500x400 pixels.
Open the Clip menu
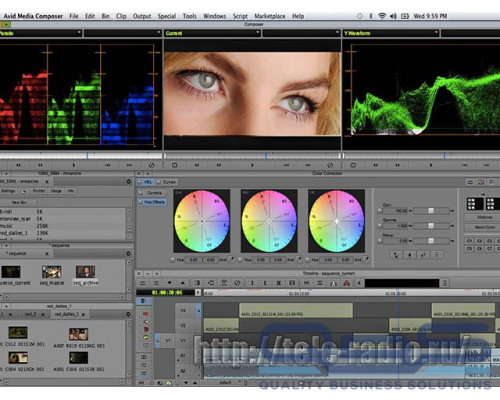(121, 16)
